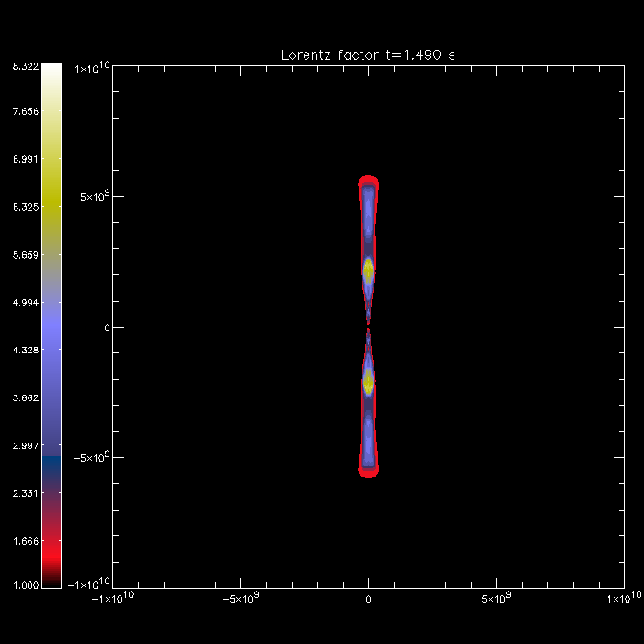Click the red head of the lower jet
This screenshot has height=644, width=644.
coord(368,472)
